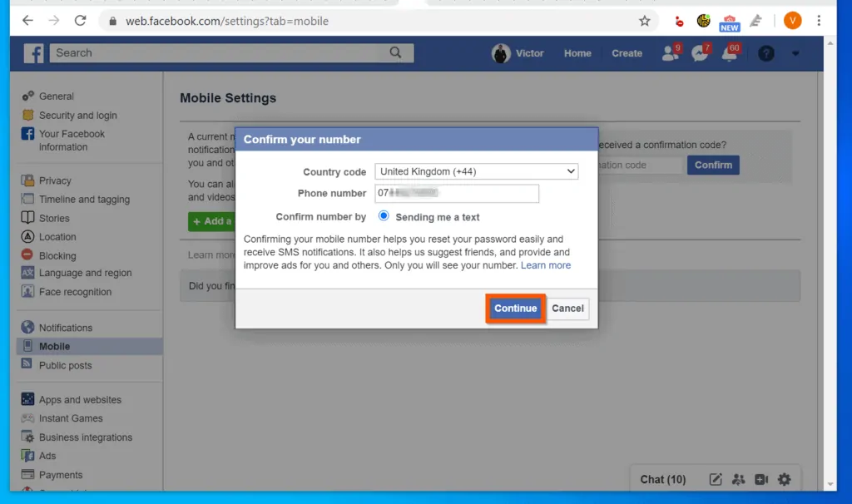Viewport: 852px width, 504px height.
Task: Open Privacy settings
Action: point(55,180)
